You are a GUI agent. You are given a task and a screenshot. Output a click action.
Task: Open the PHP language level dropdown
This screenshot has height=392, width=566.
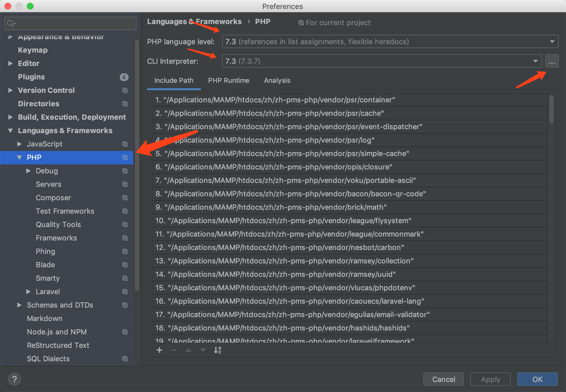390,42
